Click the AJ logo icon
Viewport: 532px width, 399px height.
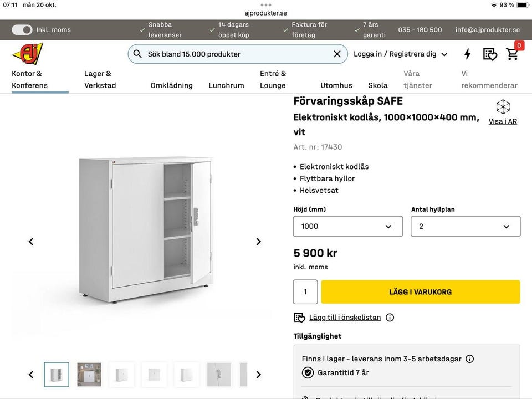tap(27, 54)
